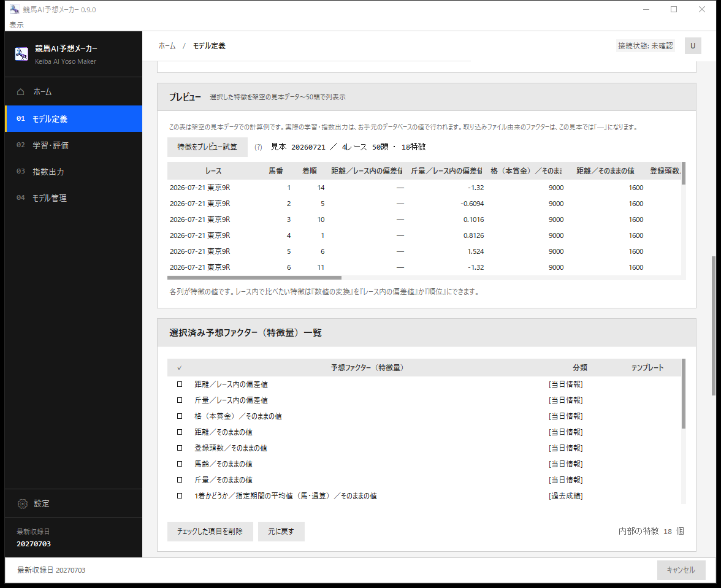Click チェックした項目を削除 button
This screenshot has height=588, width=721.
click(210, 532)
